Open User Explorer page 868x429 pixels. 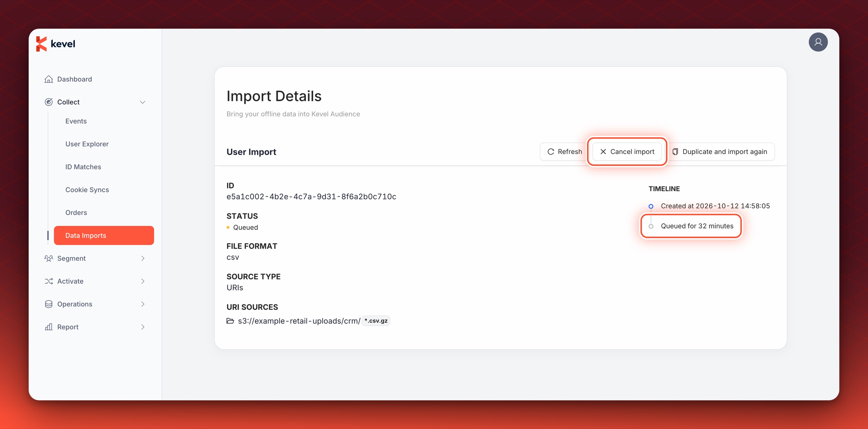pyautogui.click(x=87, y=144)
